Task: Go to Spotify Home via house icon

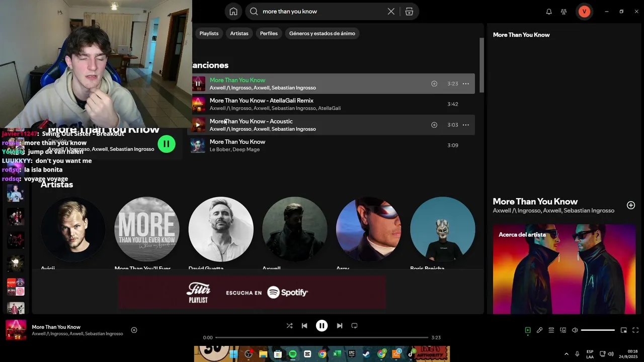Action: 233,11
